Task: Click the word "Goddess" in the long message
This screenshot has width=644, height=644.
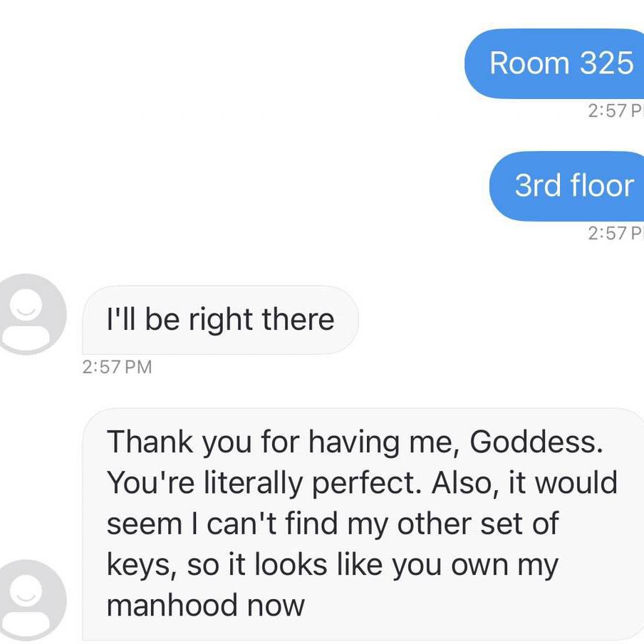Action: point(533,442)
